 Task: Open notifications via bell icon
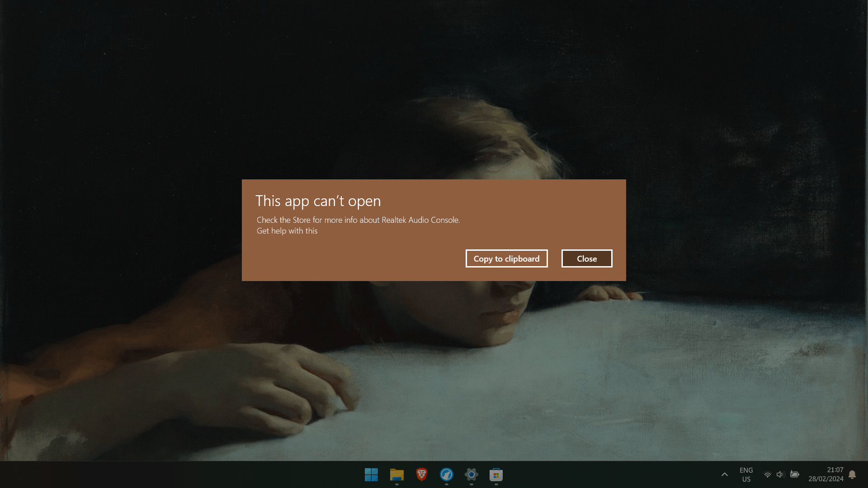tap(852, 474)
